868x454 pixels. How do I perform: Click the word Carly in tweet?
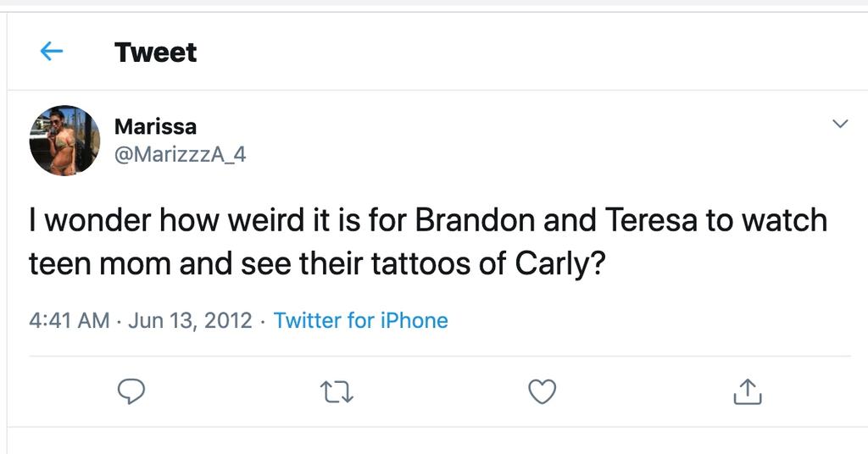coord(558,264)
